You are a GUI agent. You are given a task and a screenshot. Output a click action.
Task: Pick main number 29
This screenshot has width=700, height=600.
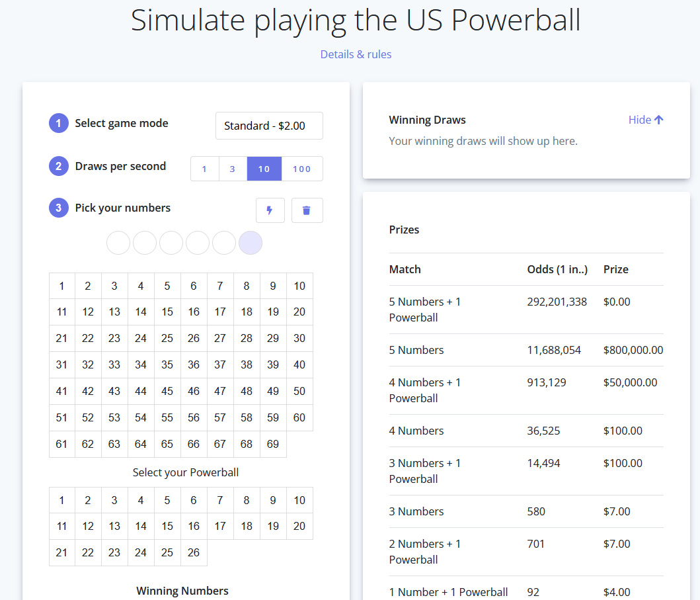273,338
